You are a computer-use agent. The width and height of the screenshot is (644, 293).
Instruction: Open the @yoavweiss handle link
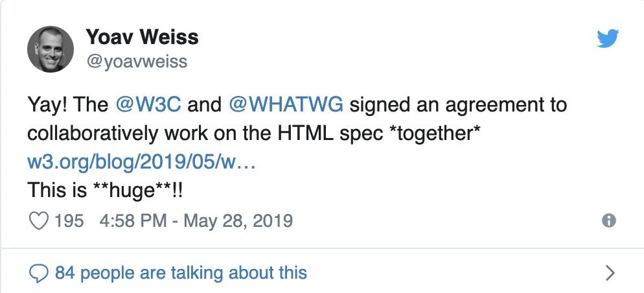coord(136,62)
